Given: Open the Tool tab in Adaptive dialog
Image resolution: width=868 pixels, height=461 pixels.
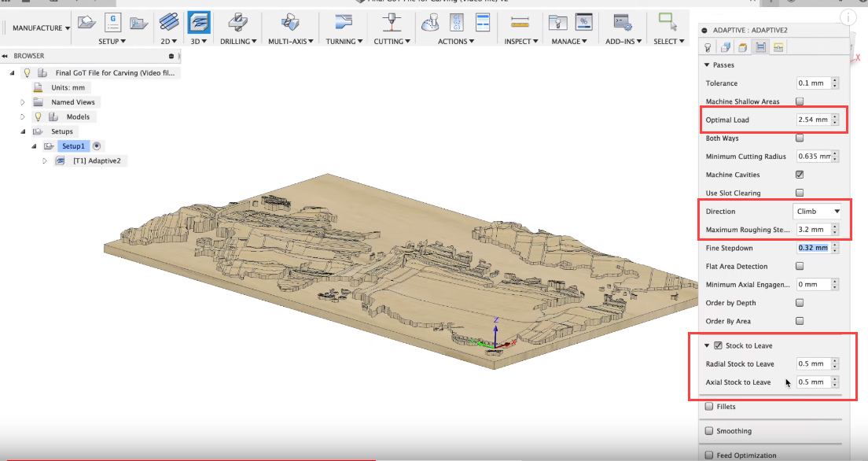Looking at the screenshot, I should [x=708, y=48].
